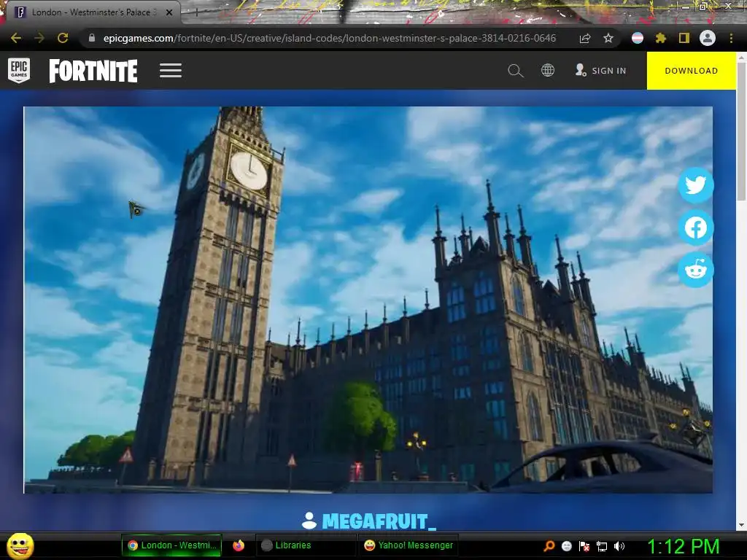The image size is (747, 560).
Task: Click the scrollbar down arrow
Action: (x=741, y=525)
